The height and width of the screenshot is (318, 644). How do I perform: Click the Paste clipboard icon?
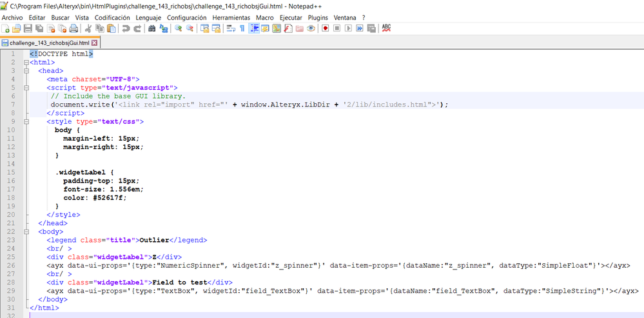click(111, 28)
